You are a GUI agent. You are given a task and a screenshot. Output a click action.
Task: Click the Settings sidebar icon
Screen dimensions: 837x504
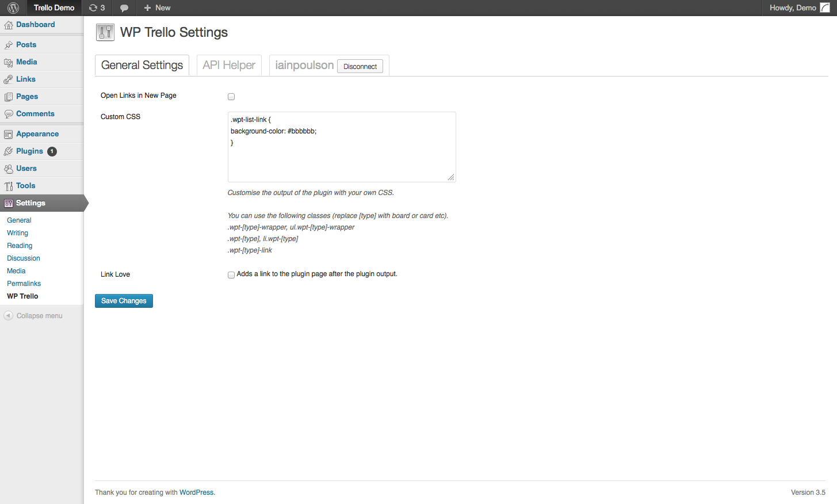(x=8, y=203)
